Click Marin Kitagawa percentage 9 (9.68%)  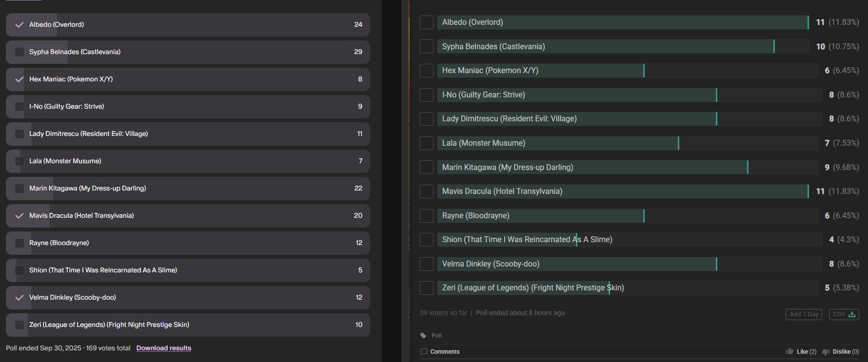coord(842,167)
